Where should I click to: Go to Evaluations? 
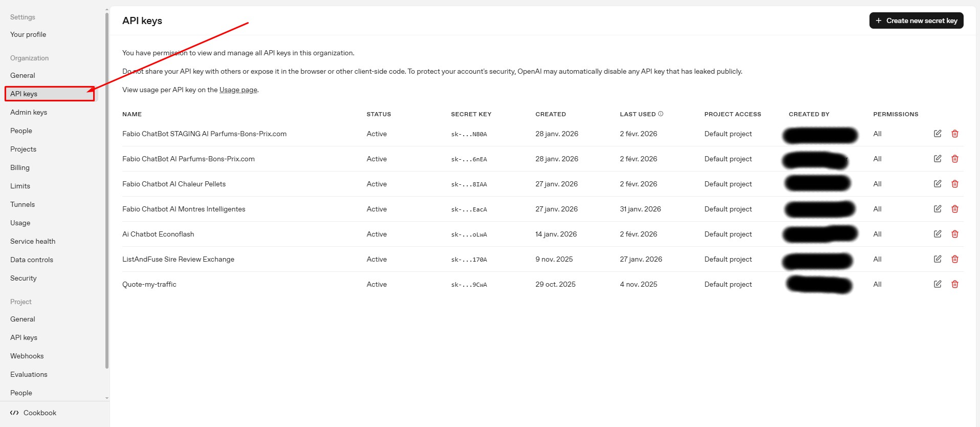click(x=29, y=374)
